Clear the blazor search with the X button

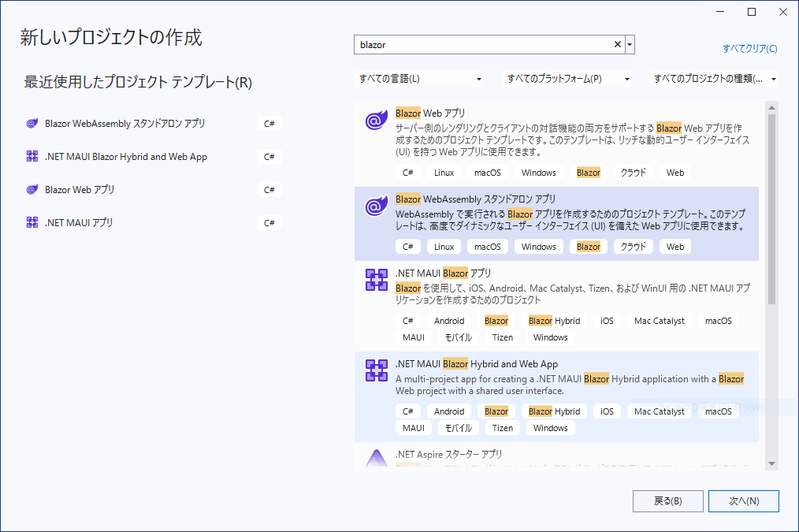point(617,44)
